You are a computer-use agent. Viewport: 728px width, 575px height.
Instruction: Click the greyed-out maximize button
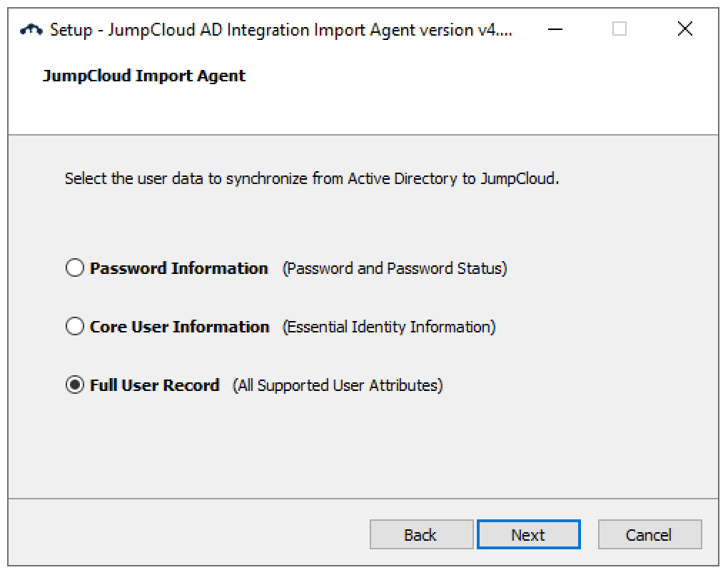coord(620,30)
